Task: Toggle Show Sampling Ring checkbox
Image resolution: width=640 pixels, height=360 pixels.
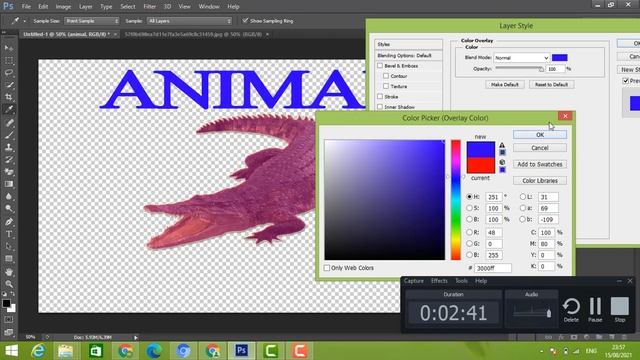Action: pos(245,20)
